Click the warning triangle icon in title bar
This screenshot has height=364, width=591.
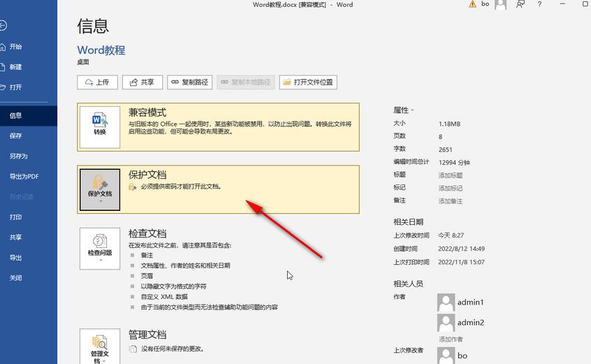(x=472, y=4)
